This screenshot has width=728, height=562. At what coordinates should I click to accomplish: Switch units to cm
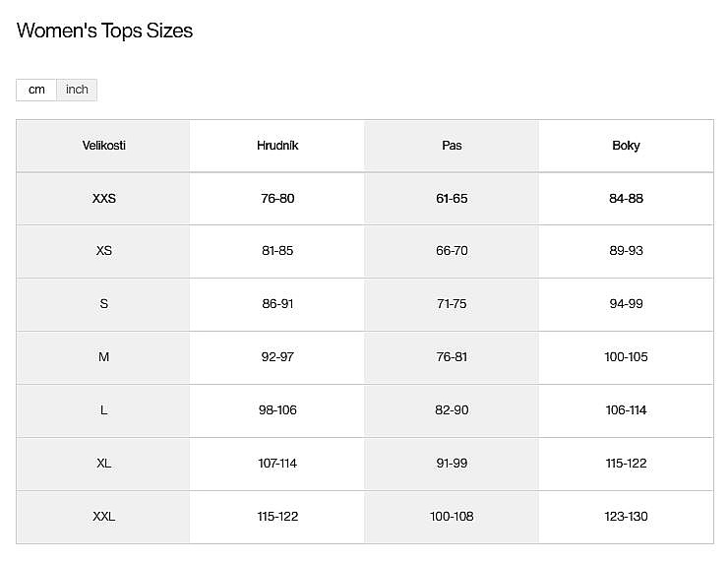tap(36, 90)
